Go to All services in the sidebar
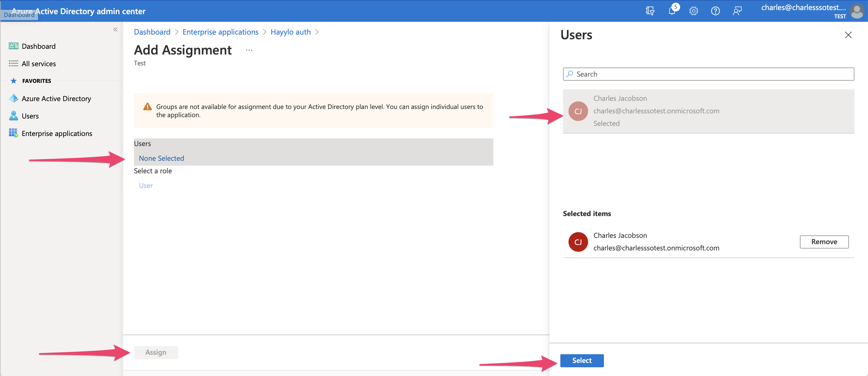The height and width of the screenshot is (376, 868). (39, 64)
